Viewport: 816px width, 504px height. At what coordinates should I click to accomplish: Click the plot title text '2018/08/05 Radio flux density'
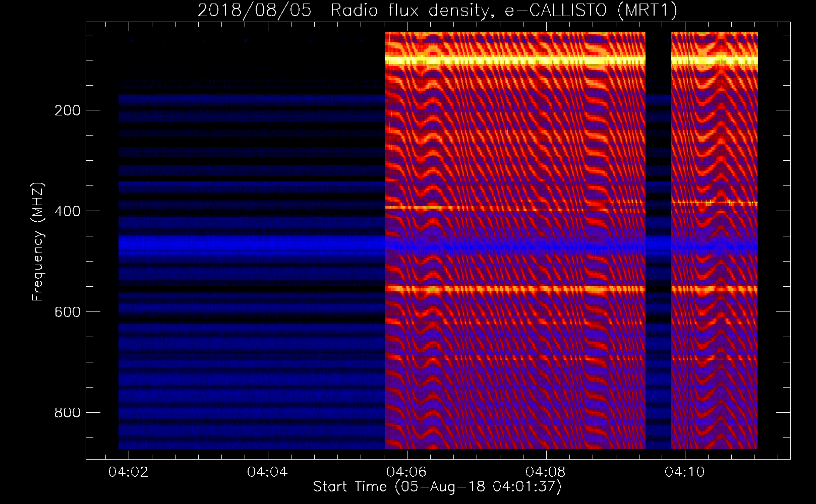343,10
